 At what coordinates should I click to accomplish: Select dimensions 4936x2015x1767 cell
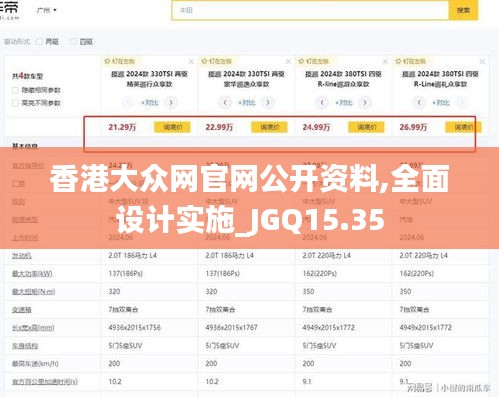click(x=231, y=328)
